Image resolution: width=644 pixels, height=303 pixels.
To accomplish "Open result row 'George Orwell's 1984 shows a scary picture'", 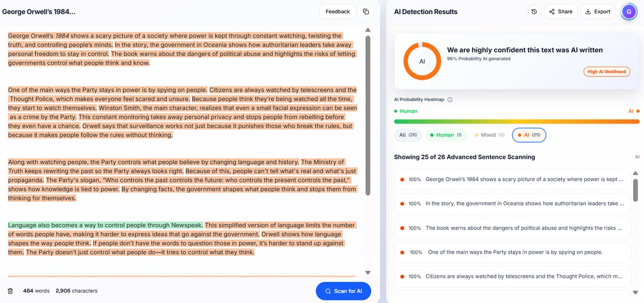I will click(513, 180).
